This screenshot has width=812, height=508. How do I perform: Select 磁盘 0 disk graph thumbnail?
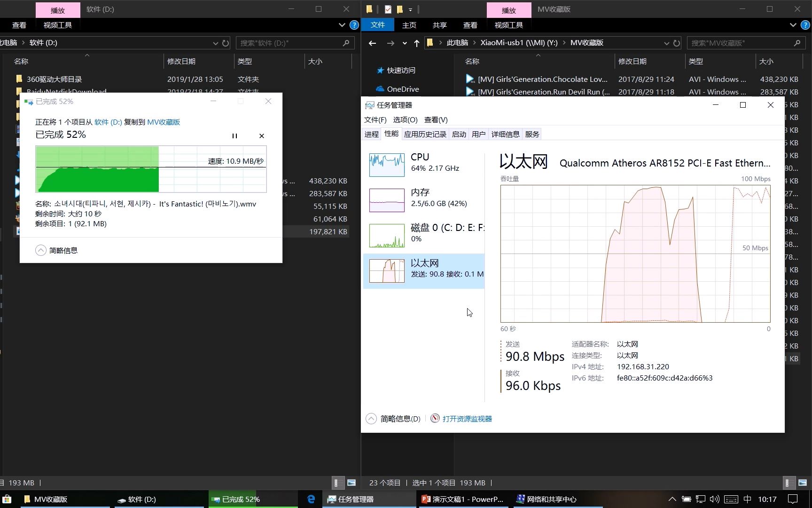[x=387, y=236]
